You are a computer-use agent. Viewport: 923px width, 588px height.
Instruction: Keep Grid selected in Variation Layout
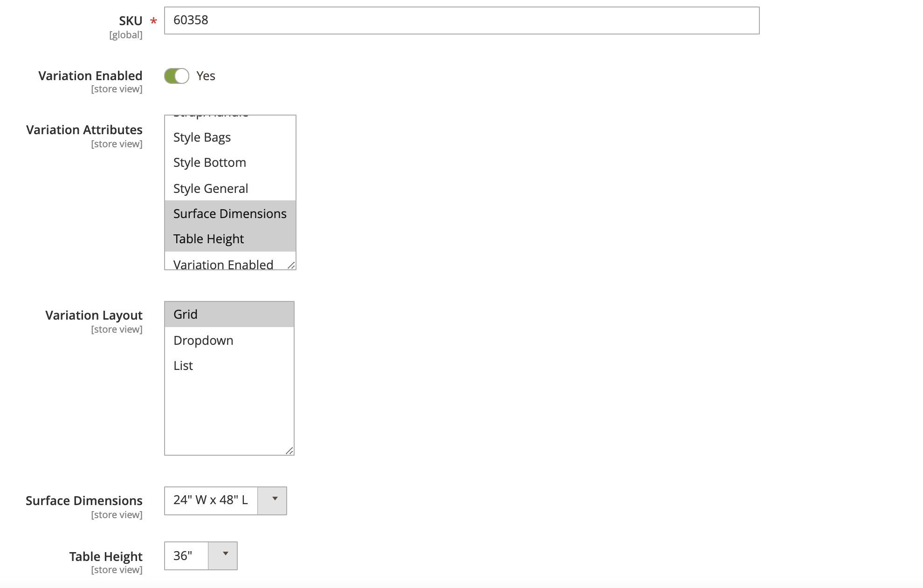[x=185, y=314]
